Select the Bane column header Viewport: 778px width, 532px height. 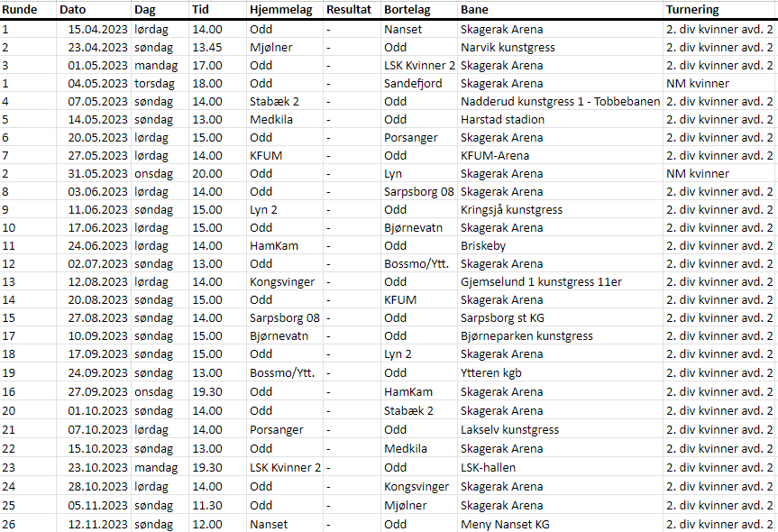[x=474, y=10]
